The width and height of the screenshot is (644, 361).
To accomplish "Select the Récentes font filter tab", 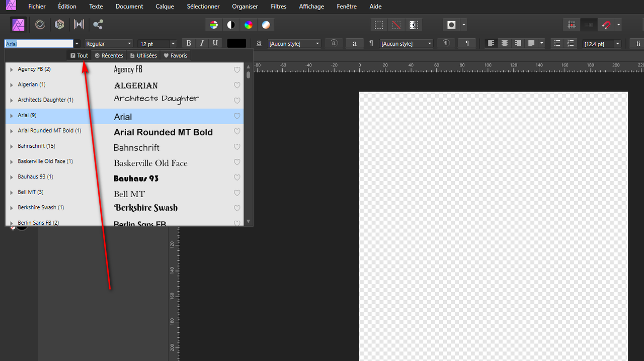I will pos(109,55).
